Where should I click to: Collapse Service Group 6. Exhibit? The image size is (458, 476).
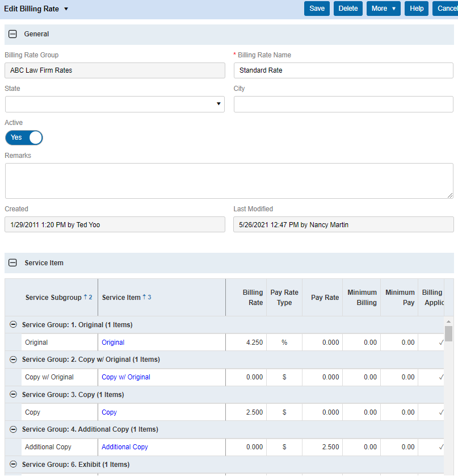pos(13,464)
